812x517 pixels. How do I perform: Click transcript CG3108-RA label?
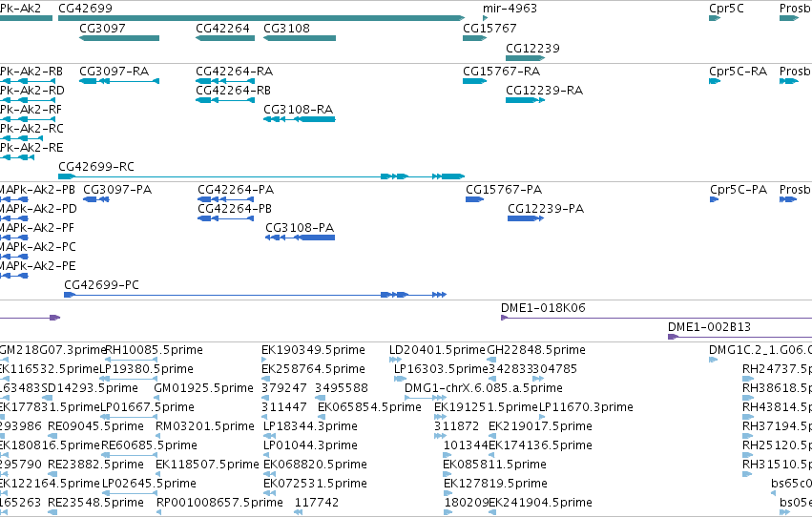tap(298, 110)
